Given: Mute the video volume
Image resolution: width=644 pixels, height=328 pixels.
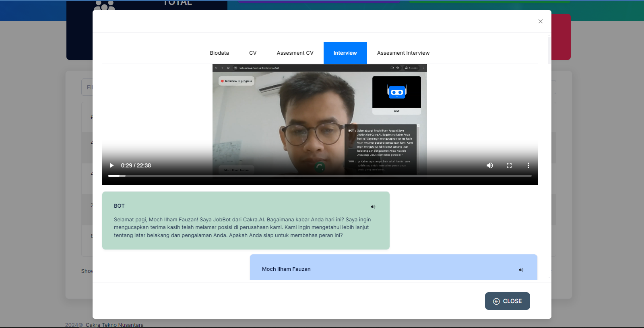Looking at the screenshot, I should (x=490, y=165).
